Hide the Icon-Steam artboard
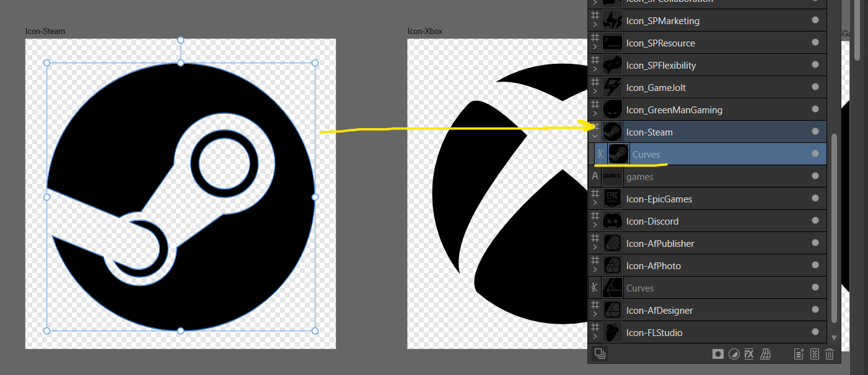The width and height of the screenshot is (868, 375). (815, 131)
